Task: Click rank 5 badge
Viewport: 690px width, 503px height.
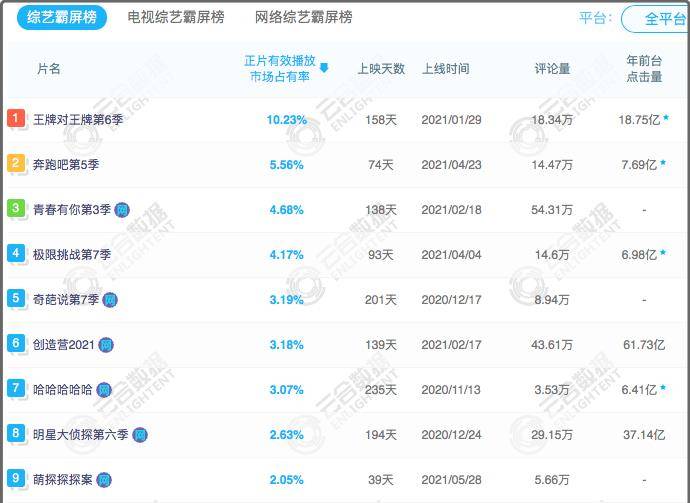Action: pos(15,298)
